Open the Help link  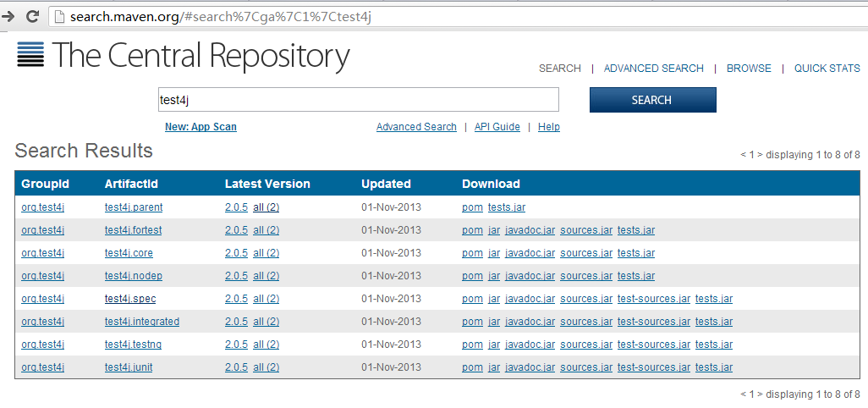pos(548,127)
